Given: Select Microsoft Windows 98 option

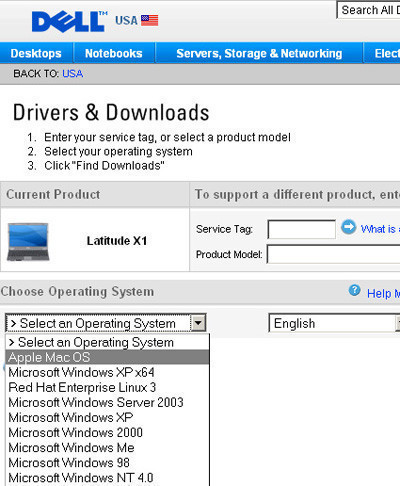Looking at the screenshot, I should click(x=107, y=463).
